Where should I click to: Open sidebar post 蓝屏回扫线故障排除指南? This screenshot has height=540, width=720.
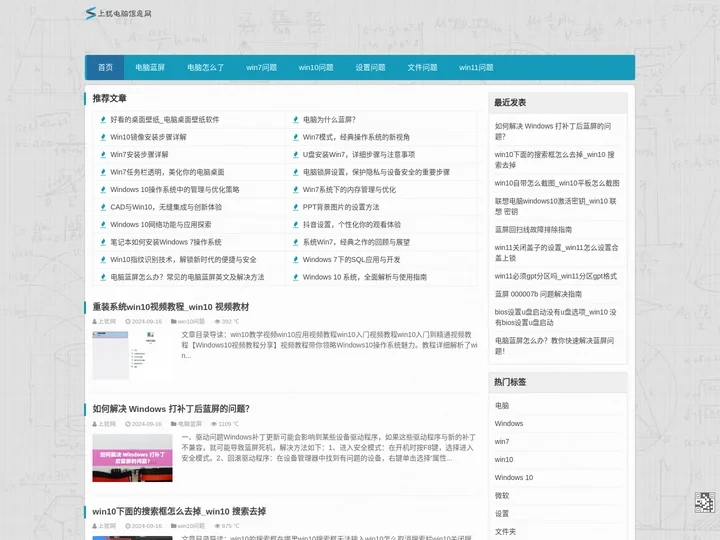point(533,230)
